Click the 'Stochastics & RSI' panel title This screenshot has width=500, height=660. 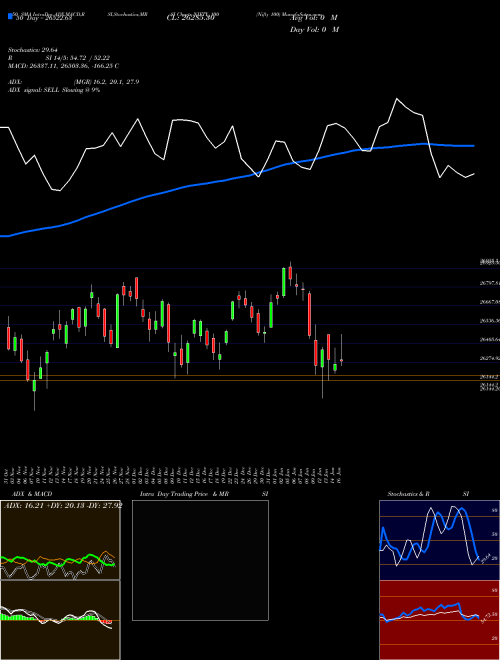pyautogui.click(x=428, y=494)
